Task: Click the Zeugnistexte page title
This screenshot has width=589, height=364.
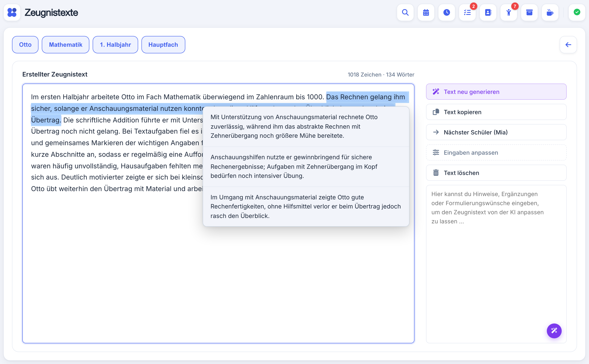Action: pyautogui.click(x=51, y=13)
